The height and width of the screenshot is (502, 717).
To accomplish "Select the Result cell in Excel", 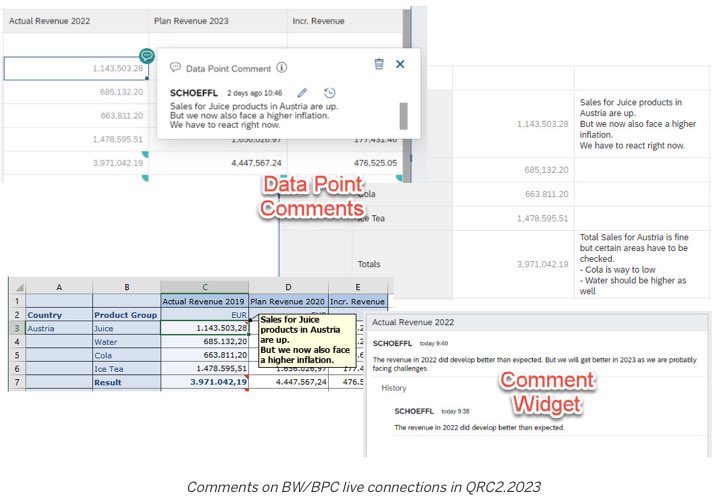I will click(x=126, y=382).
